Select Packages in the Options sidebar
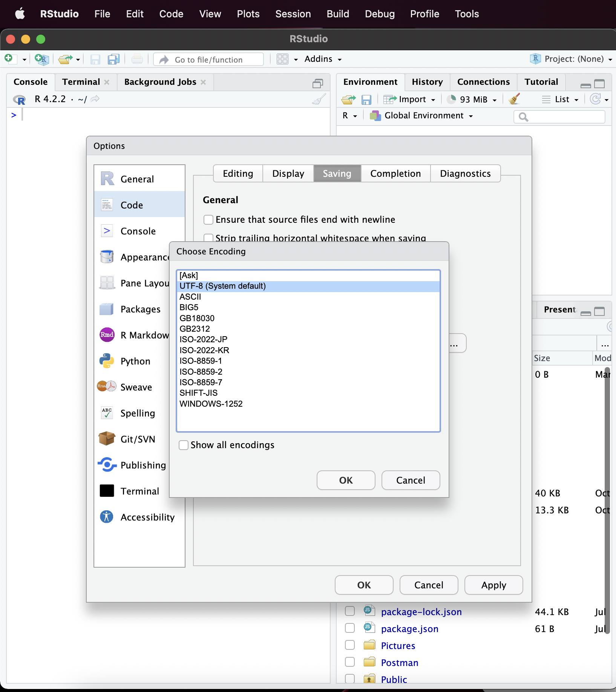This screenshot has width=616, height=692. (x=132, y=309)
